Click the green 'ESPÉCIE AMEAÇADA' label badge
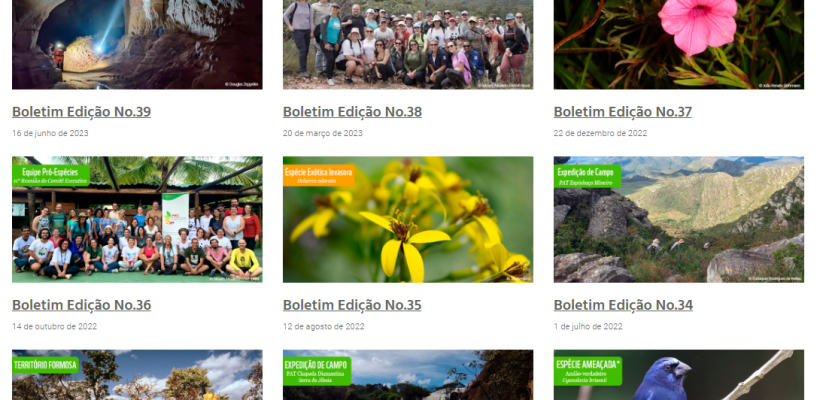This screenshot has width=820, height=400. coord(588,371)
